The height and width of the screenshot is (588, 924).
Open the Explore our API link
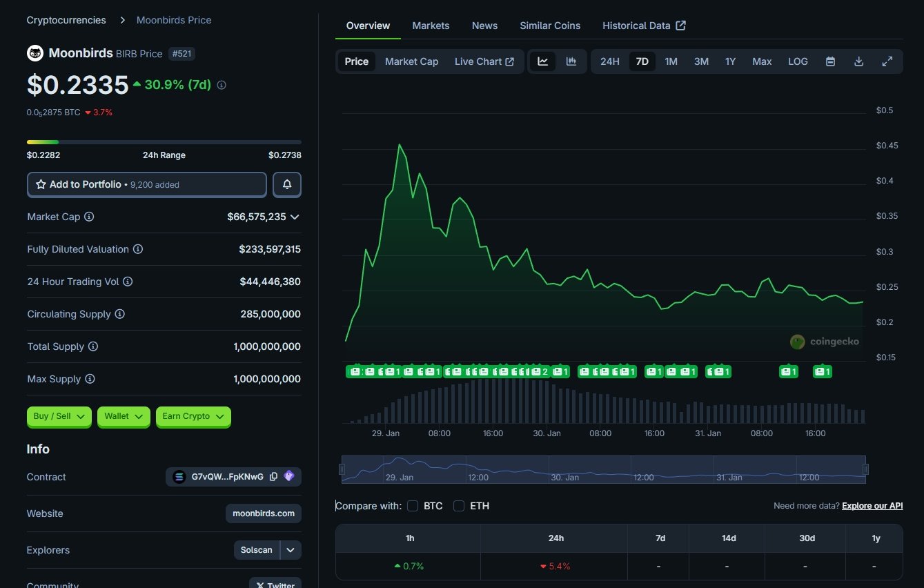[872, 506]
